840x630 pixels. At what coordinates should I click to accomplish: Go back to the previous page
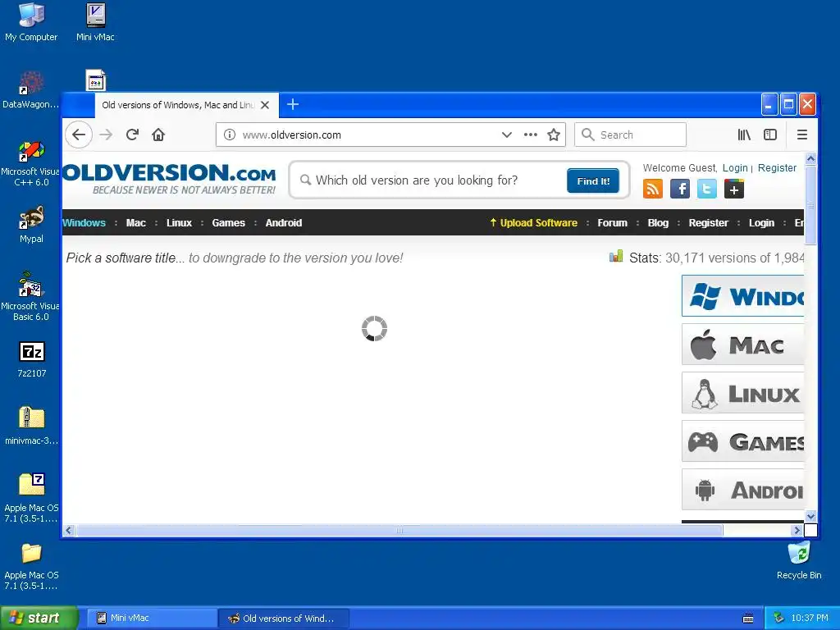tap(79, 135)
